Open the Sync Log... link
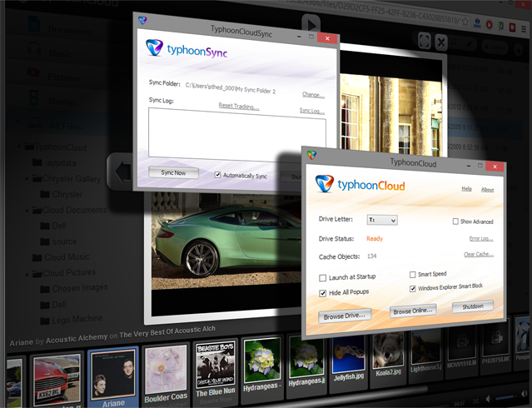 pyautogui.click(x=312, y=110)
